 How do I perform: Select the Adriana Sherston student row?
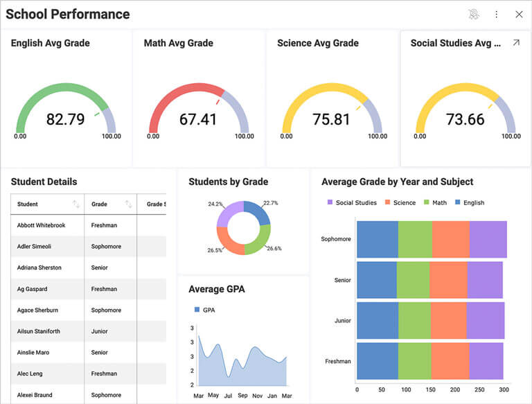pos(39,267)
